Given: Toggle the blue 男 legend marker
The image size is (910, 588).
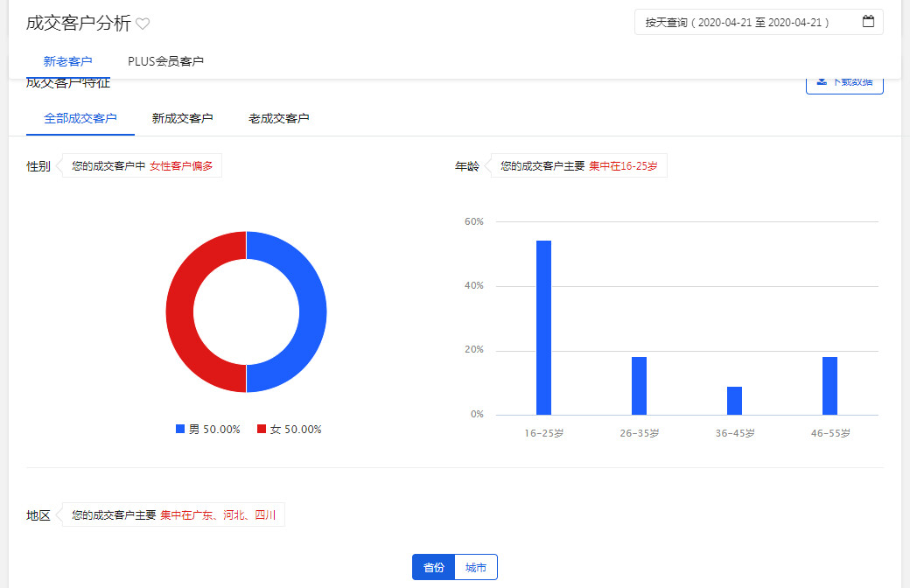Looking at the screenshot, I should [180, 429].
